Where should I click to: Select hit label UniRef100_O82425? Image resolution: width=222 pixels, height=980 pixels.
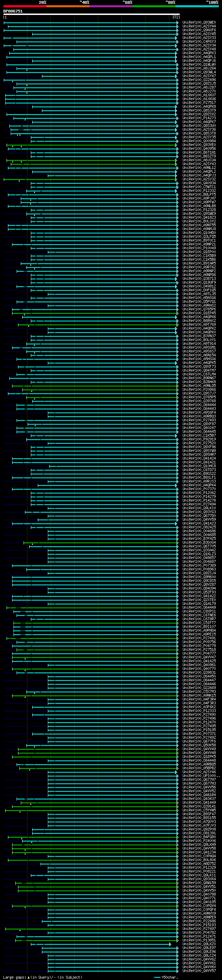point(199,527)
